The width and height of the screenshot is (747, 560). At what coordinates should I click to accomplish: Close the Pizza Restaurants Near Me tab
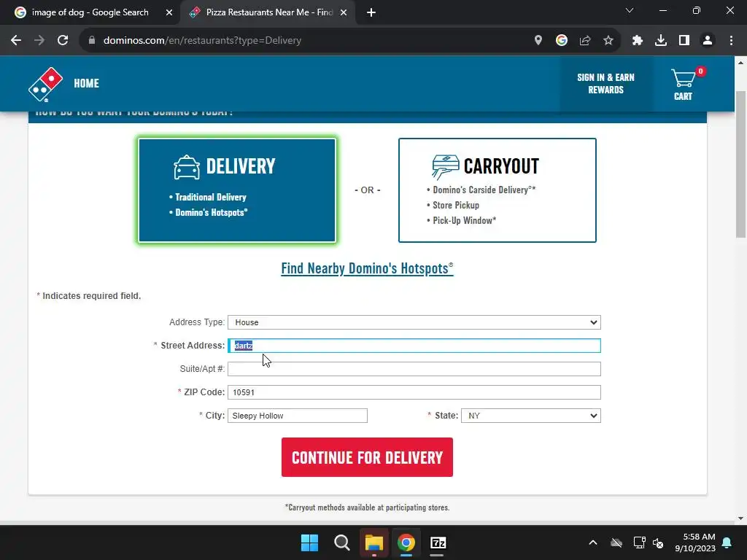pos(344,12)
